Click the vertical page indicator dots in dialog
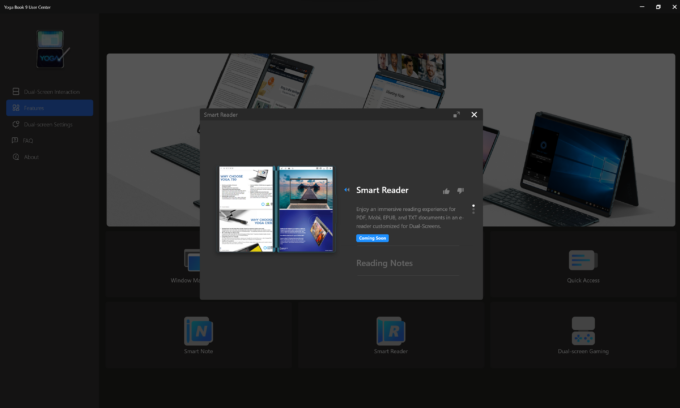 tap(473, 210)
